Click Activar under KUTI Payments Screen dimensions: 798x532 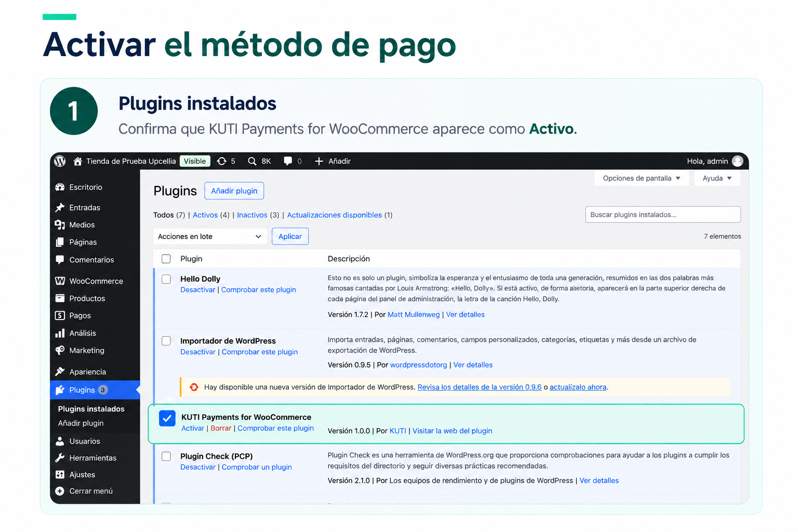tap(193, 428)
